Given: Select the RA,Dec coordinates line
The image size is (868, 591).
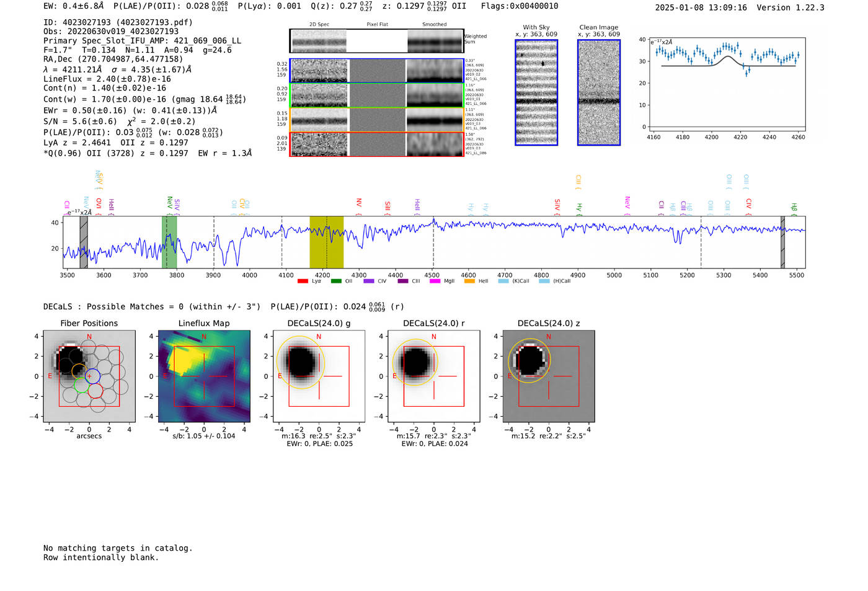Looking at the screenshot, I should [113, 60].
